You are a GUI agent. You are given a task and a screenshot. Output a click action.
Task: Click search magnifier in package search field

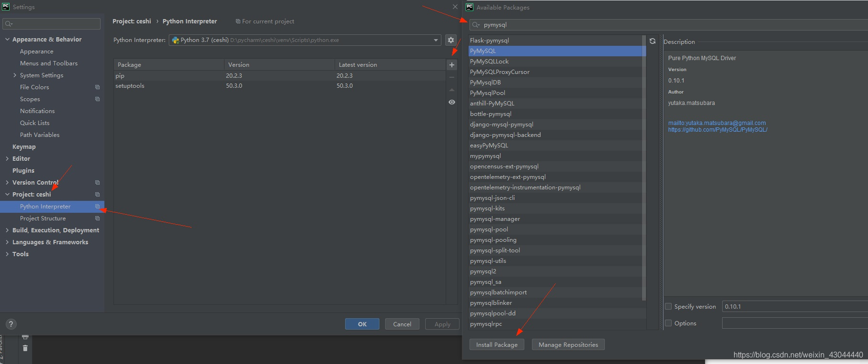point(476,25)
